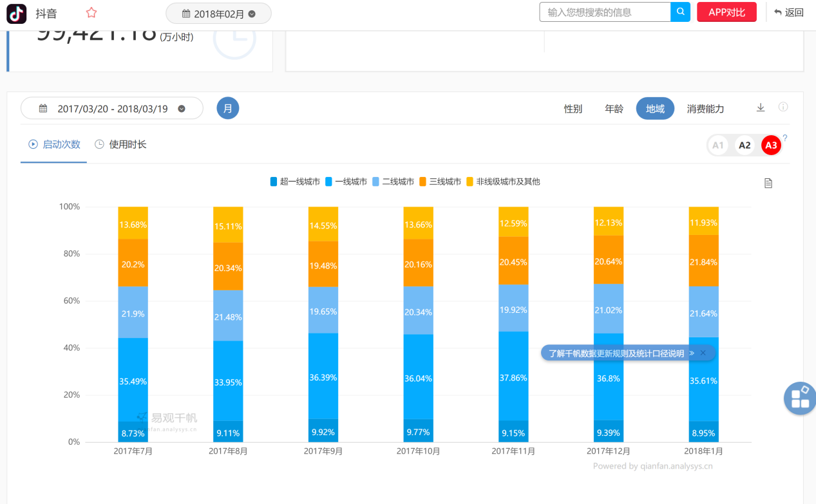Screen dimensions: 816x504
Task: Select the 月 granularity button
Action: pyautogui.click(x=227, y=108)
